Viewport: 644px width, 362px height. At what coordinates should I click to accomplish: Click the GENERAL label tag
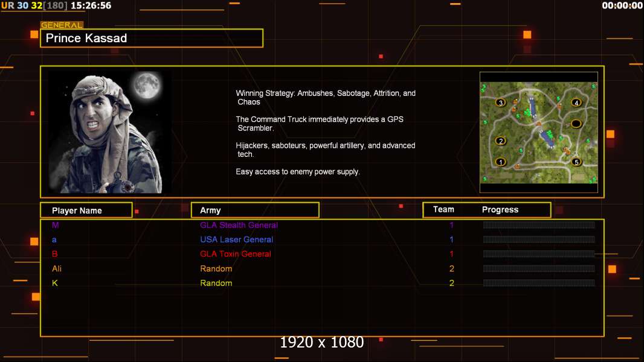tap(62, 25)
